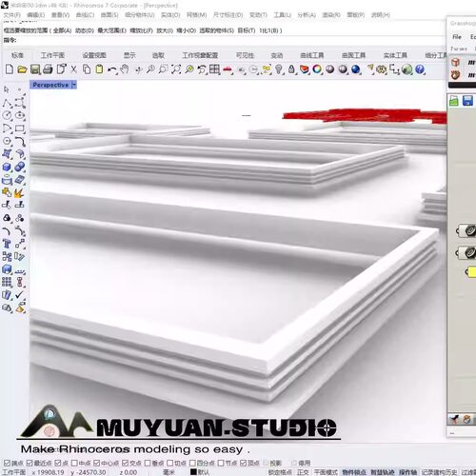Viewport: 476px width, 476px height.
Task: Open the 实体(O) menu
Action: (x=170, y=15)
